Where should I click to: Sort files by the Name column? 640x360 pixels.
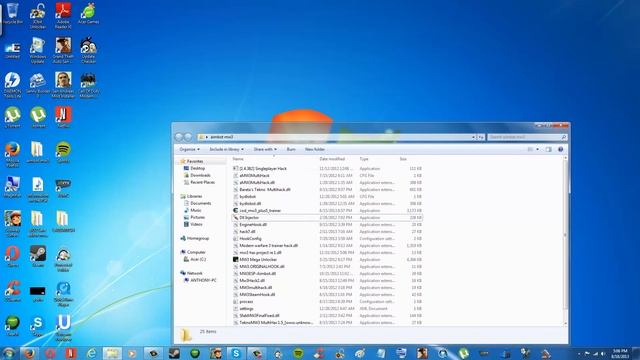238,159
